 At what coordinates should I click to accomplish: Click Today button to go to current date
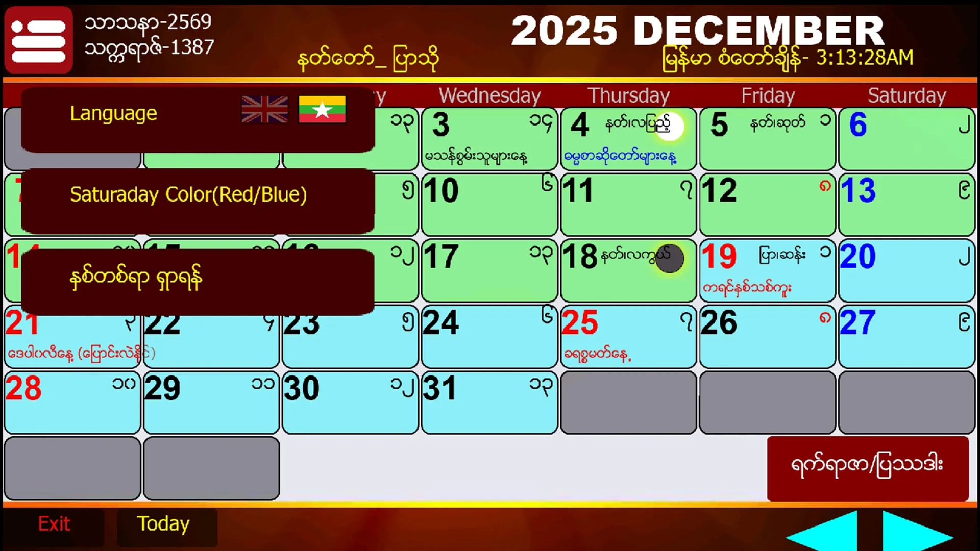[163, 524]
